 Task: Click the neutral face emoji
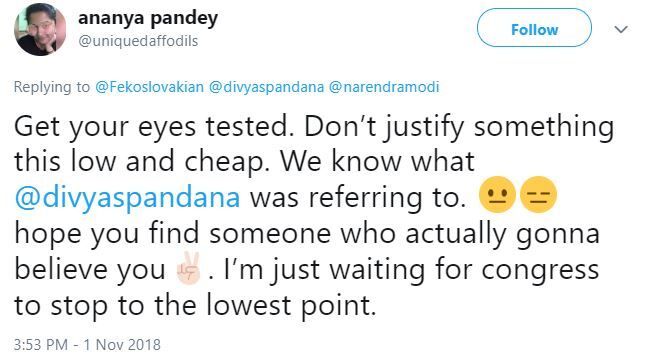[x=497, y=195]
